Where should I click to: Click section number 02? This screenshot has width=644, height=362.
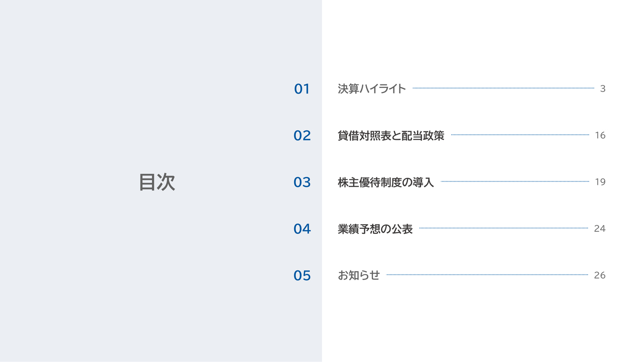click(x=302, y=136)
